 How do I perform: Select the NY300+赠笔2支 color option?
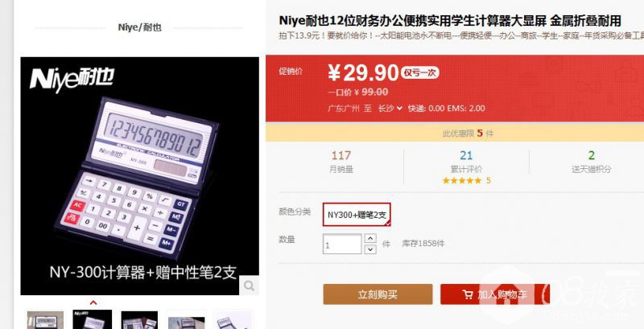click(357, 214)
